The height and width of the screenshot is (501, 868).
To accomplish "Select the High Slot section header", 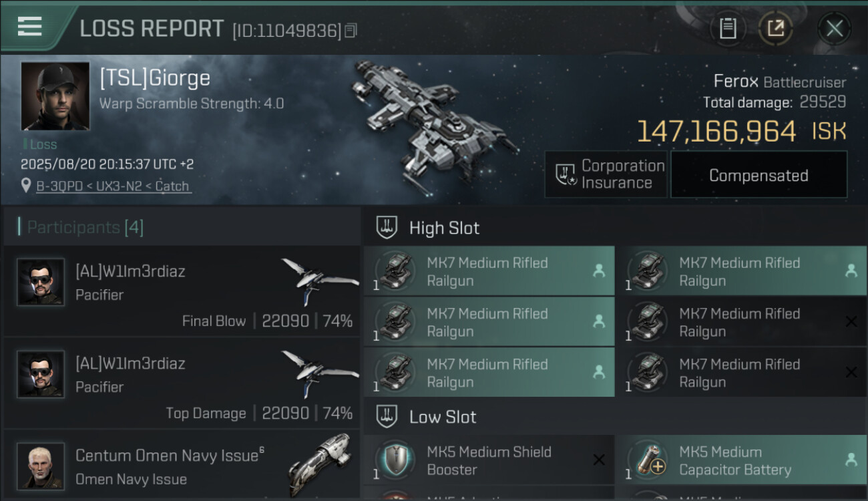I will pos(444,228).
